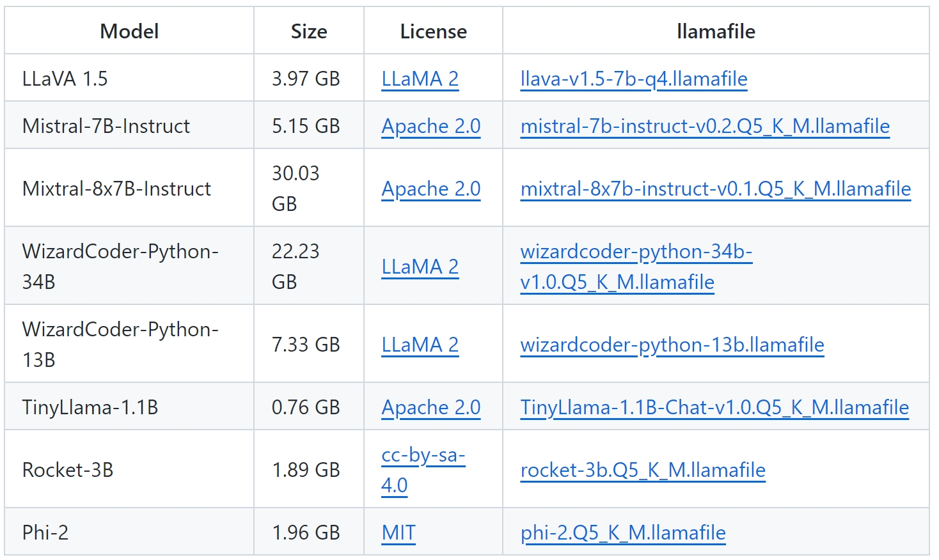Viewport: 939px width, 560px height.
Task: Open the wizardcoder-python-34b-v1.0.Q5_K_M.llamafile link
Action: click(x=636, y=267)
